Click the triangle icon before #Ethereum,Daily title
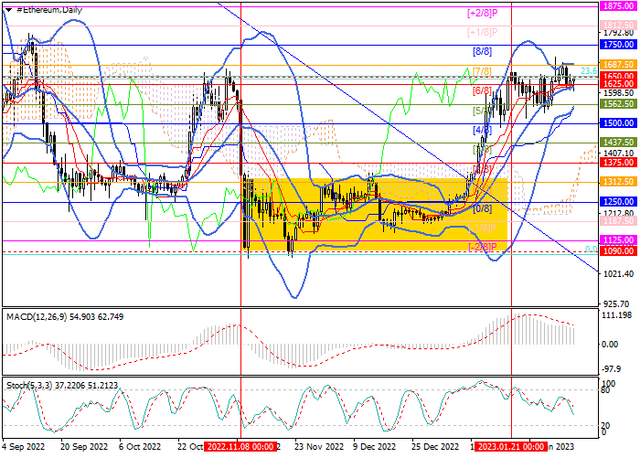Viewport: 640px width, 457px height. pos(5,8)
